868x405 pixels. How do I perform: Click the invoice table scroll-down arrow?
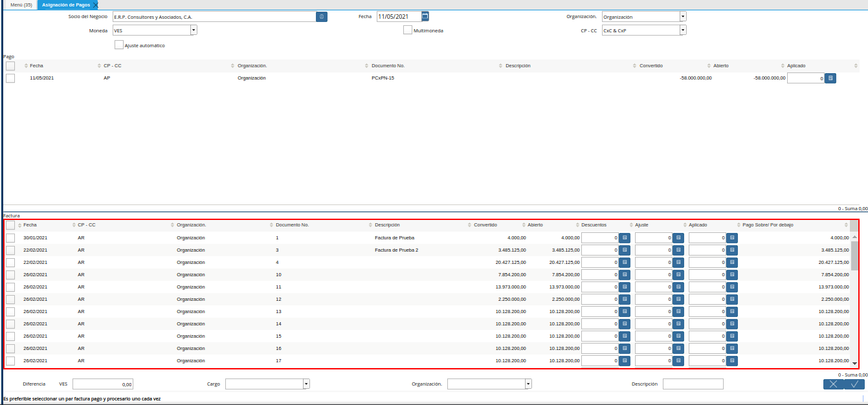854,364
